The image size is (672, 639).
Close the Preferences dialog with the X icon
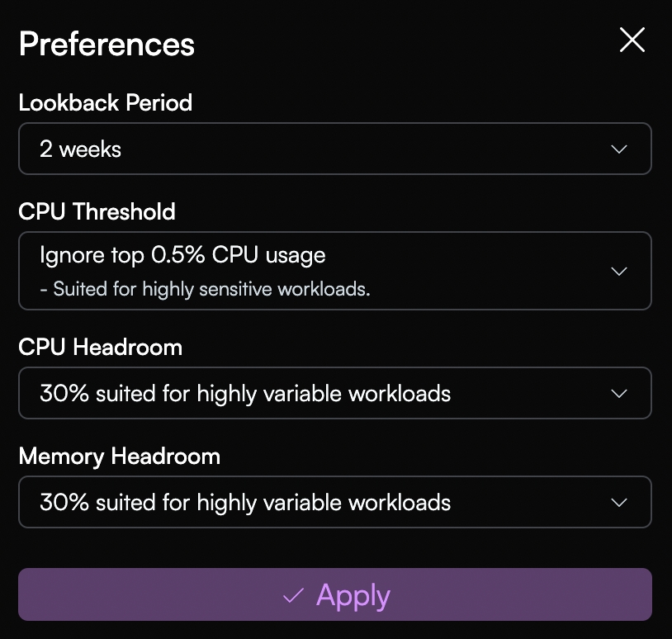tap(632, 40)
